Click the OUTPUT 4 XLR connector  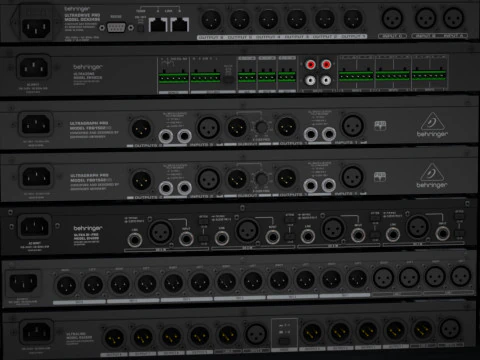(x=268, y=20)
